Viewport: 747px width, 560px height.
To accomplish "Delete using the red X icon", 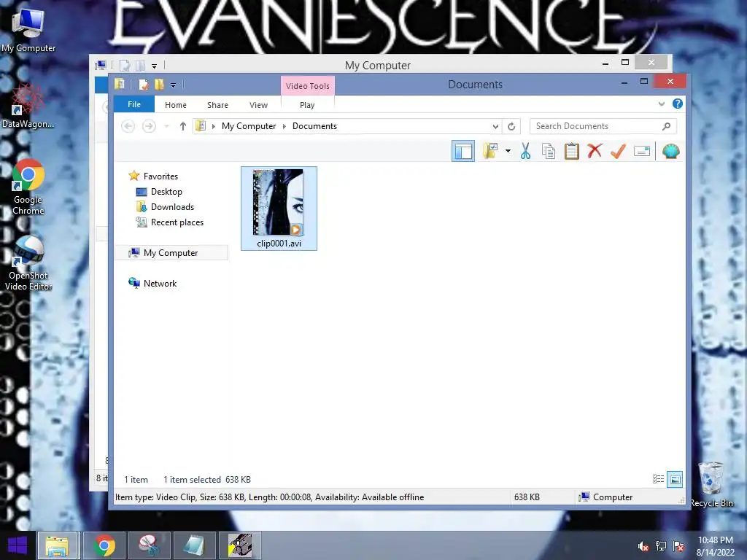I will tap(595, 151).
